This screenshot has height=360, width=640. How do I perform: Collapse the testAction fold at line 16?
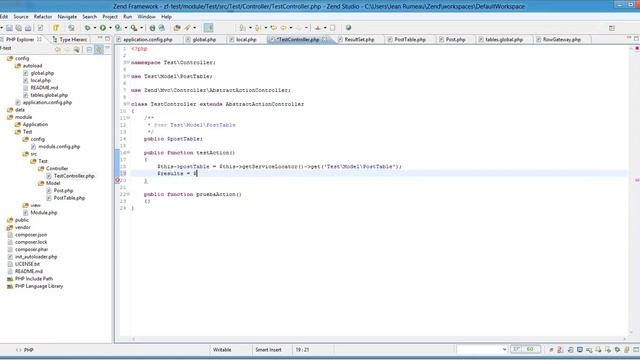click(x=128, y=153)
